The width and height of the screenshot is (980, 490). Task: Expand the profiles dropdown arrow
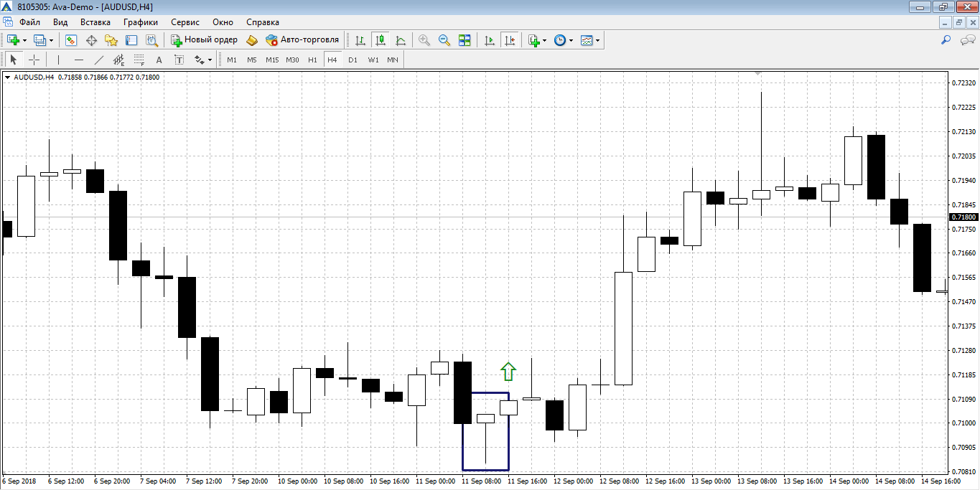point(51,40)
